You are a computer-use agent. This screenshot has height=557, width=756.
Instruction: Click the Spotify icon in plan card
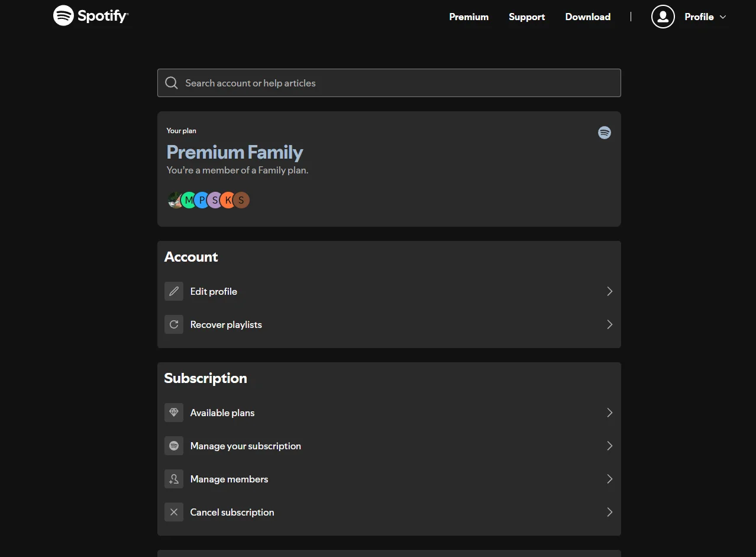pyautogui.click(x=604, y=133)
